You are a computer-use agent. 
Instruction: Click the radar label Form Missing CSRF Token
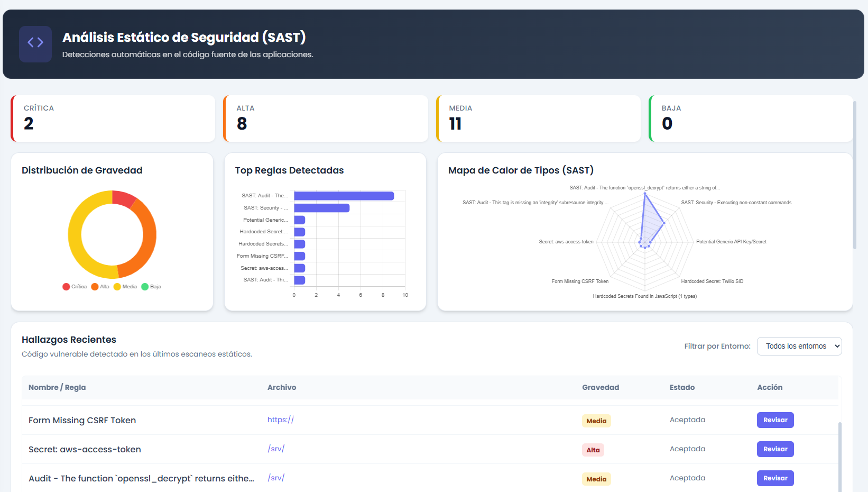[580, 281]
